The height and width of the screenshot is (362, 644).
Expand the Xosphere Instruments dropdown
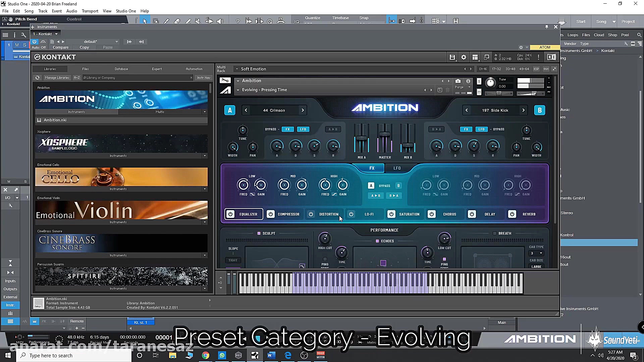click(x=205, y=155)
